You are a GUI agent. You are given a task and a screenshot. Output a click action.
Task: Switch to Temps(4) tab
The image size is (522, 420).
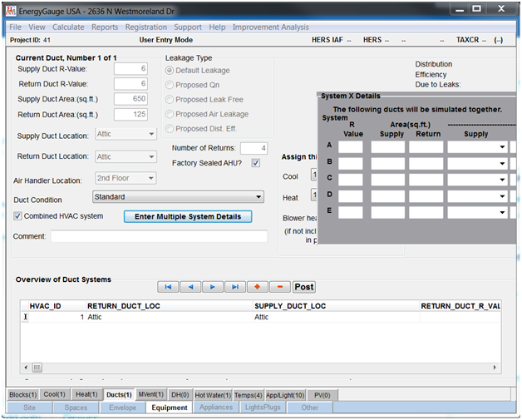point(249,395)
